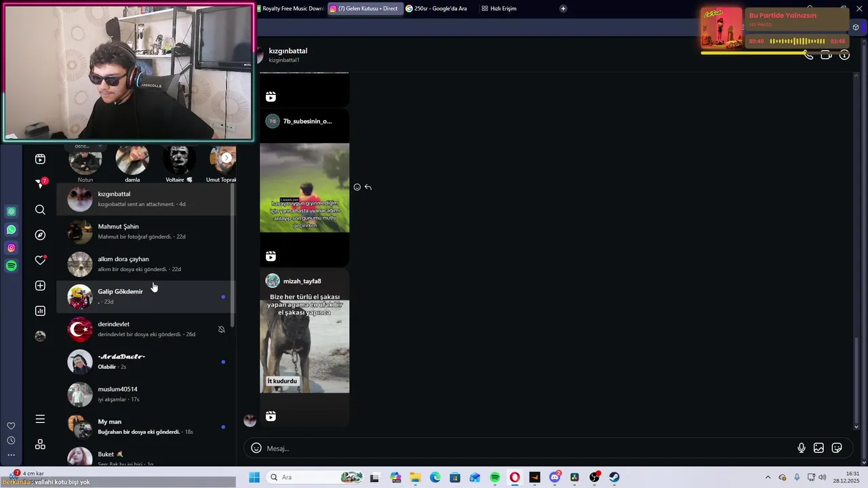This screenshot has width=868, height=488.
Task: Open alkım dora çayhan conversation
Action: click(145, 264)
